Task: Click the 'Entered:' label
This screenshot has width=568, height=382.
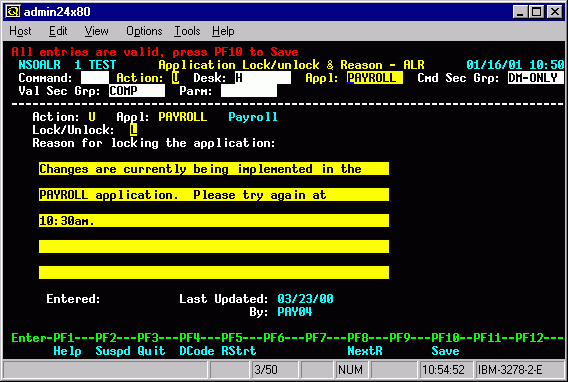Action: [73, 299]
